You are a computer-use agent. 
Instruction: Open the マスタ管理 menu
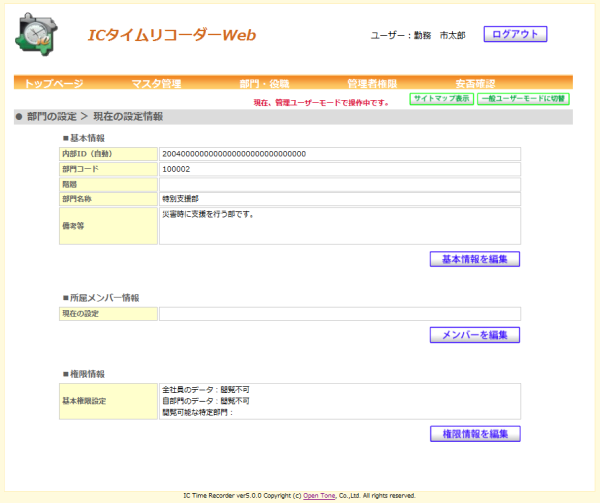tap(156, 83)
